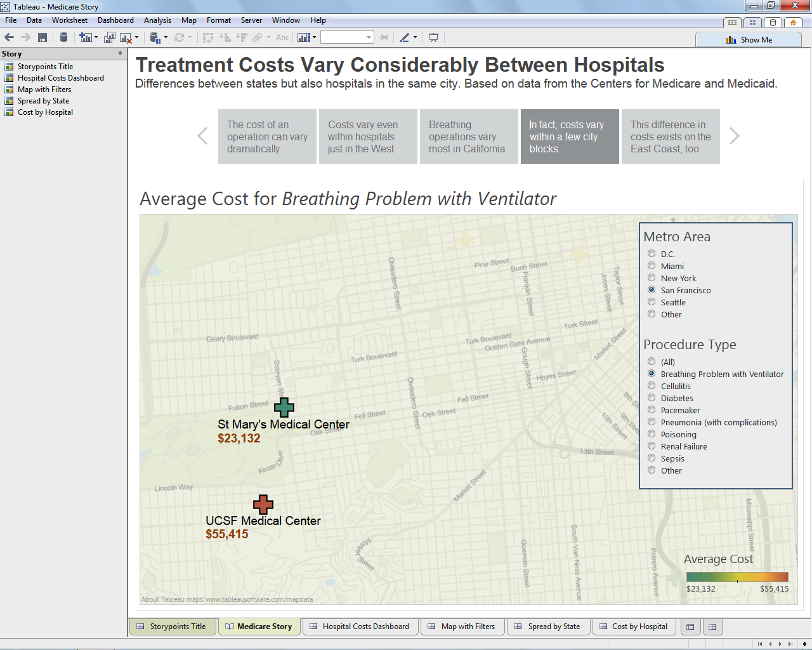Click the Presentation Mode screen icon
This screenshot has width=812, height=650.
coord(433,37)
